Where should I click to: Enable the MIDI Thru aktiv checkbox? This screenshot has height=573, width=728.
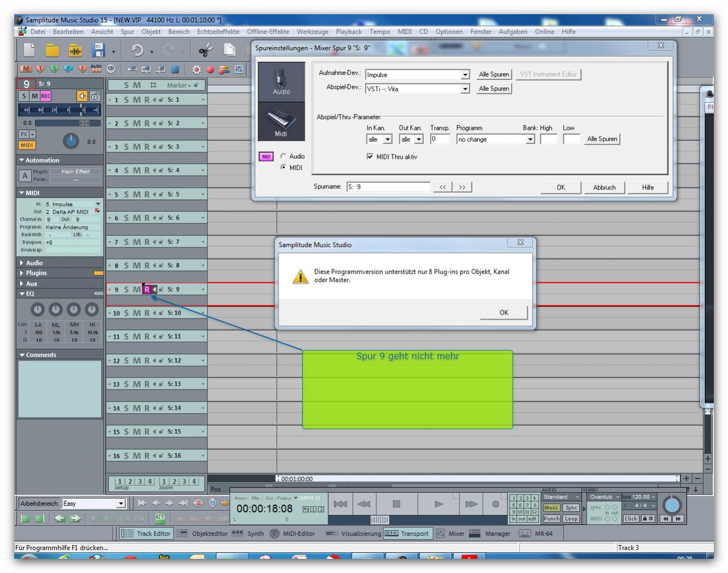click(x=370, y=157)
